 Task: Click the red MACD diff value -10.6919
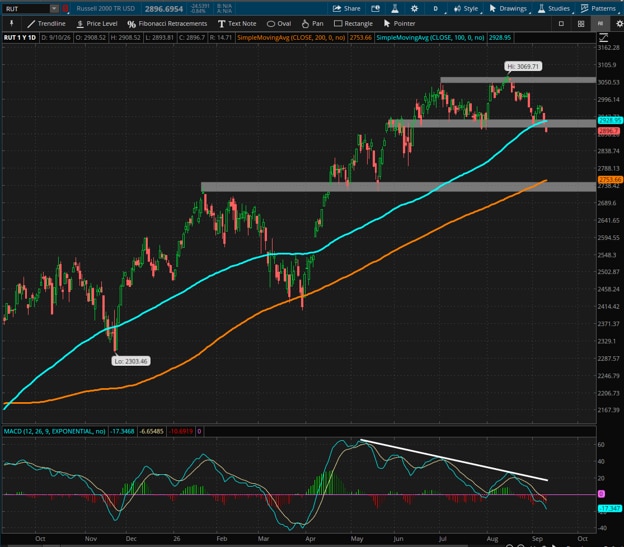[x=181, y=431]
